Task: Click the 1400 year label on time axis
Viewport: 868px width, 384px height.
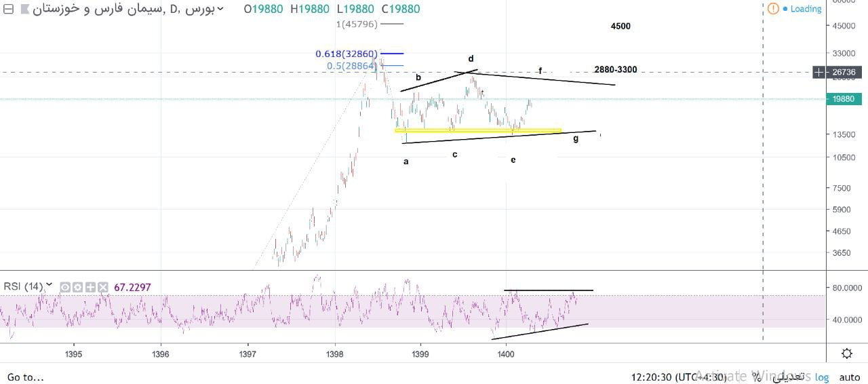Action: coord(506,354)
